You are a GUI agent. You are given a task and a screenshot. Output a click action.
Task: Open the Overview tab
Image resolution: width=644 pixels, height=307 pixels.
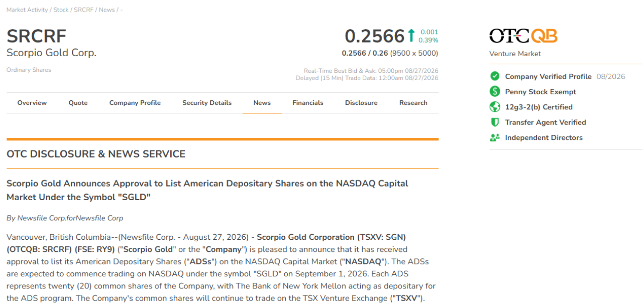32,103
